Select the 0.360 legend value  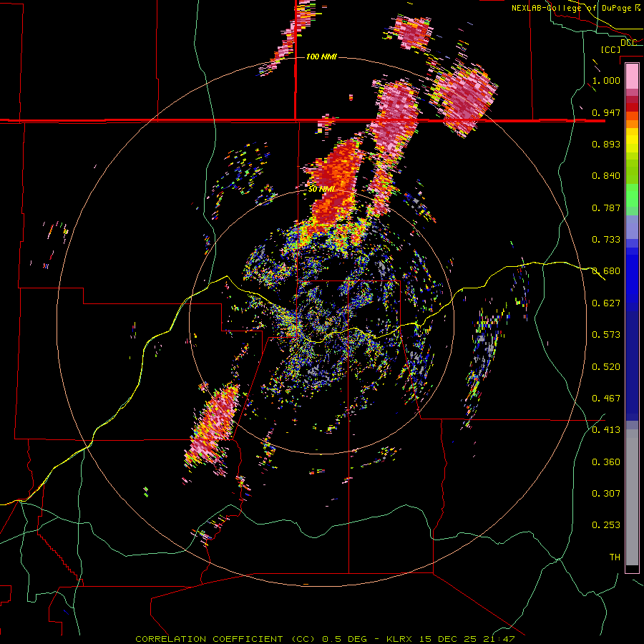(x=606, y=462)
